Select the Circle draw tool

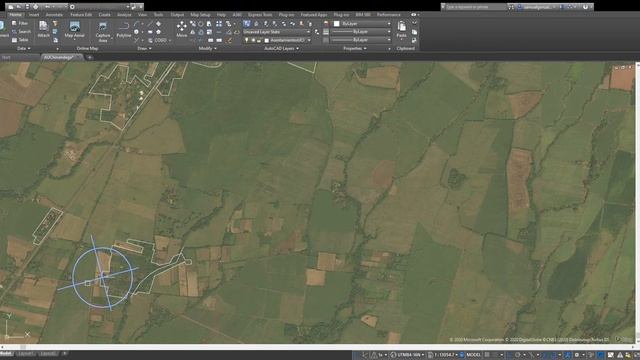[137, 32]
